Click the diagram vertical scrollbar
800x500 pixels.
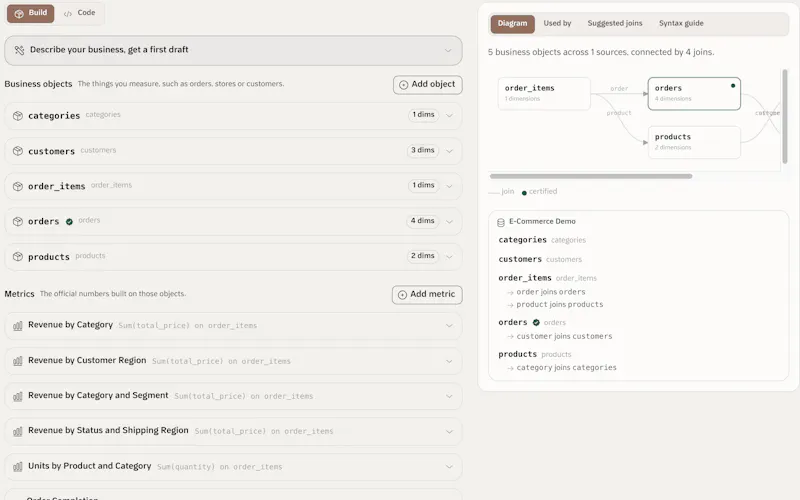[x=785, y=116]
